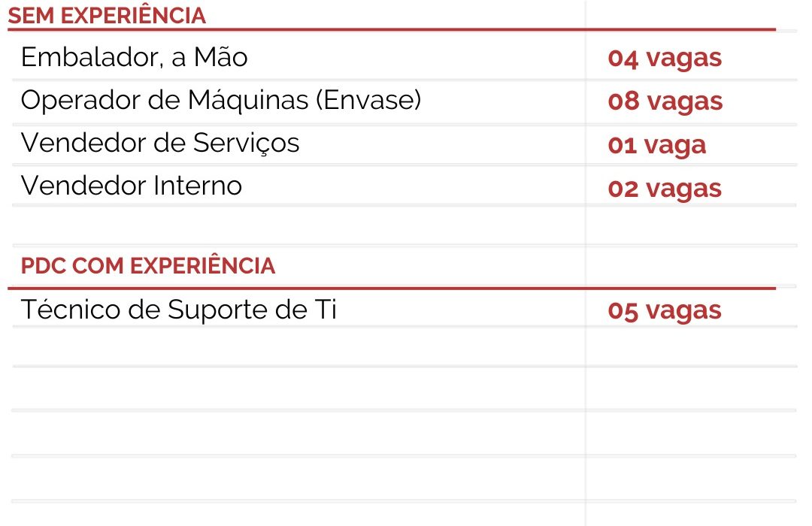The image size is (812, 526).
Task: Click the 04 vagas count
Action: (665, 58)
